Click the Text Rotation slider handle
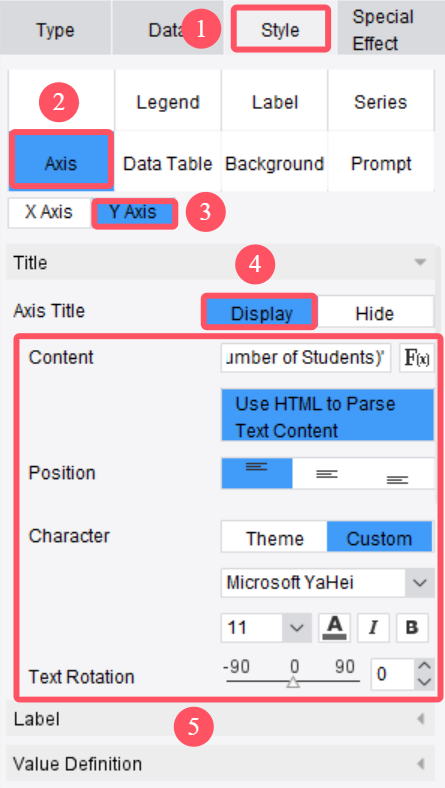This screenshot has height=788, width=445. 294,682
